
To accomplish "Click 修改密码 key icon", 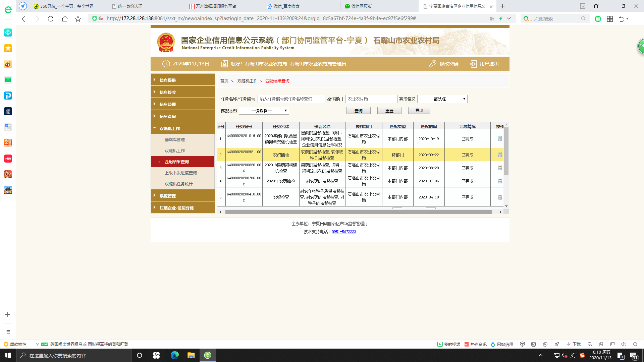I will point(432,64).
